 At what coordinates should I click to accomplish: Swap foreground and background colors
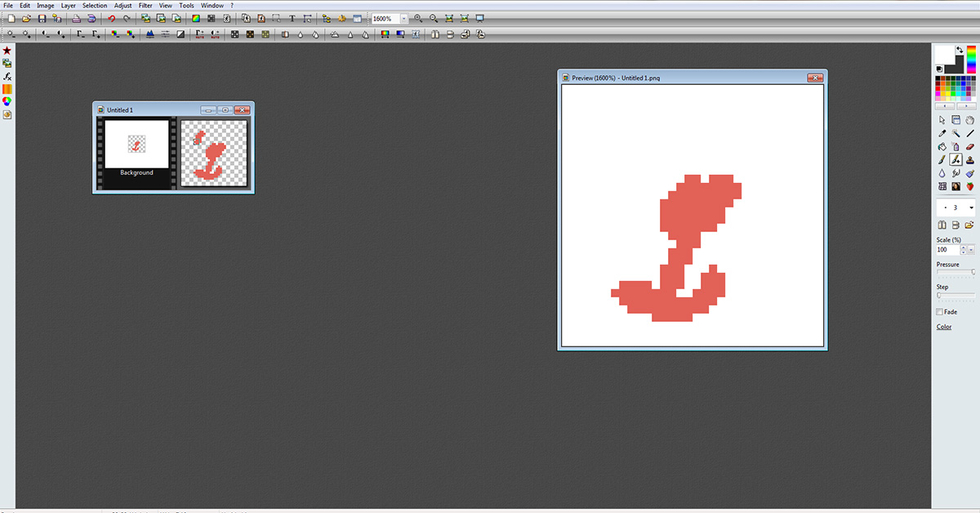point(960,51)
